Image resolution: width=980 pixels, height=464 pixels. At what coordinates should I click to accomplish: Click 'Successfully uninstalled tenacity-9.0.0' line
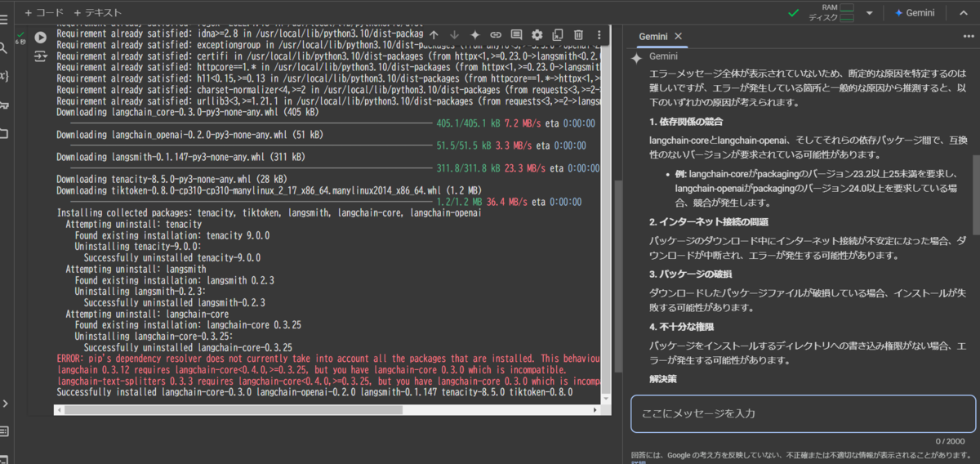171,257
